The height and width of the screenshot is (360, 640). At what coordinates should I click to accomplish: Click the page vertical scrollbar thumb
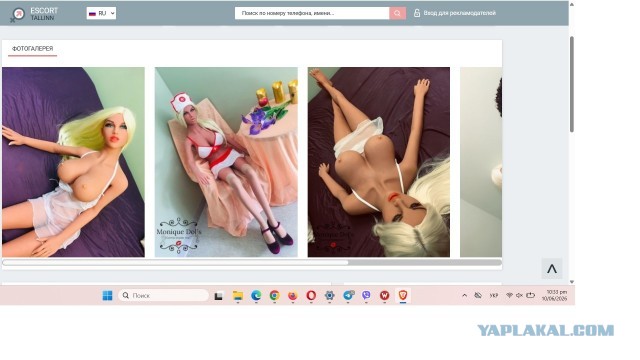(x=572, y=84)
